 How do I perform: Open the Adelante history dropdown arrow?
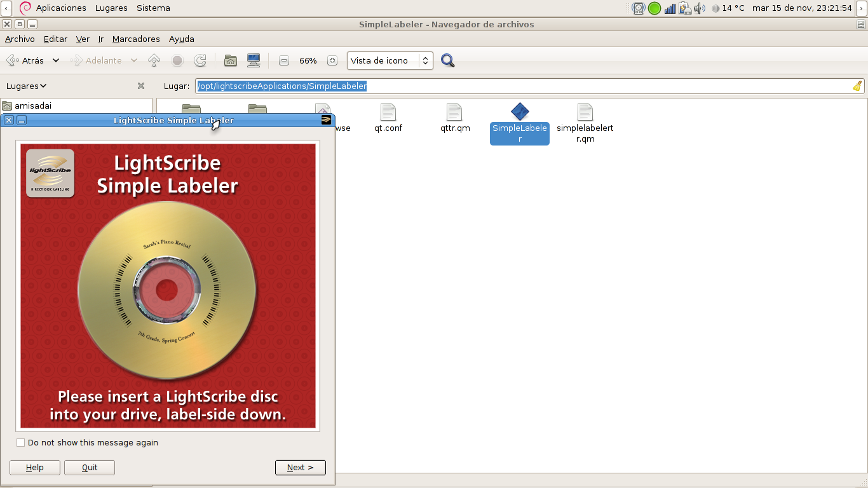coord(134,60)
